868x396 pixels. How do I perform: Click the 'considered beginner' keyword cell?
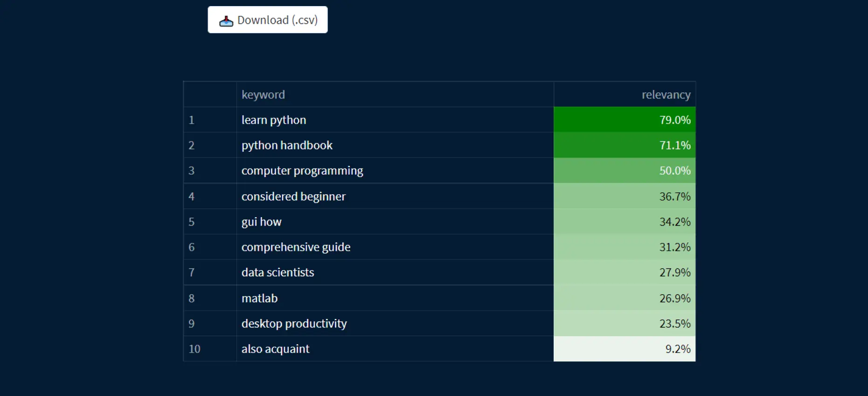(x=395, y=196)
